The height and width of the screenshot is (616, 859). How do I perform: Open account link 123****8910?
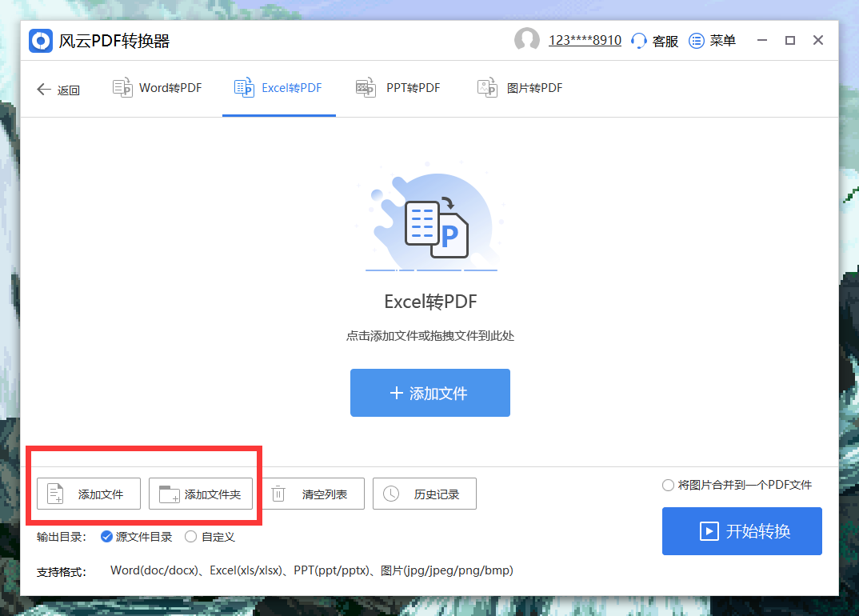(x=585, y=41)
